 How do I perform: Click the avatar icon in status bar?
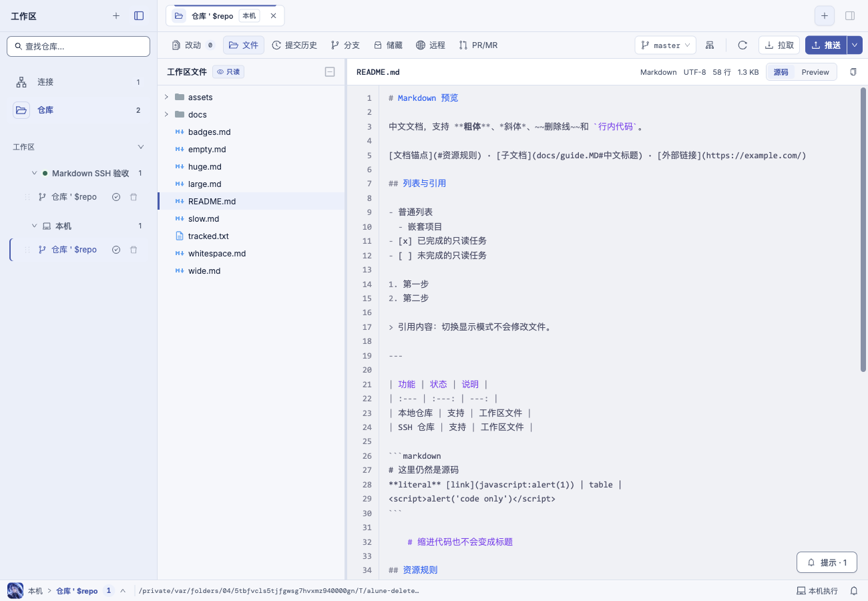15,590
